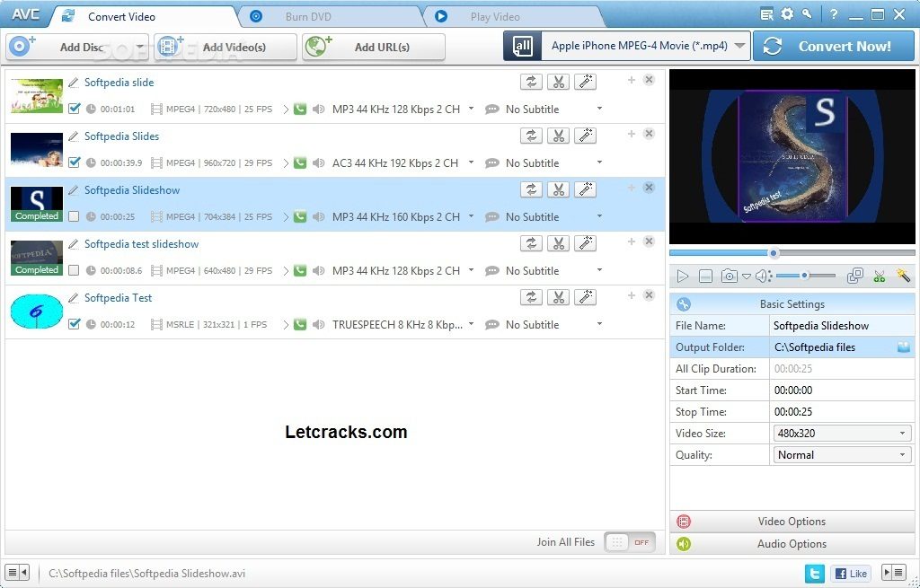Expand the Video Options section
Viewport: 920px width, 588px height.
[792, 522]
